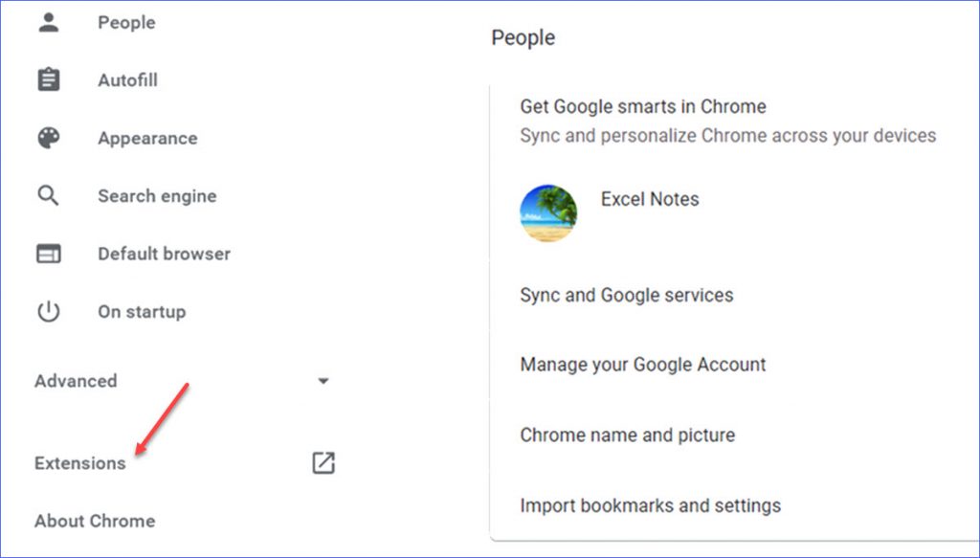Open the Extensions page

pos(79,462)
